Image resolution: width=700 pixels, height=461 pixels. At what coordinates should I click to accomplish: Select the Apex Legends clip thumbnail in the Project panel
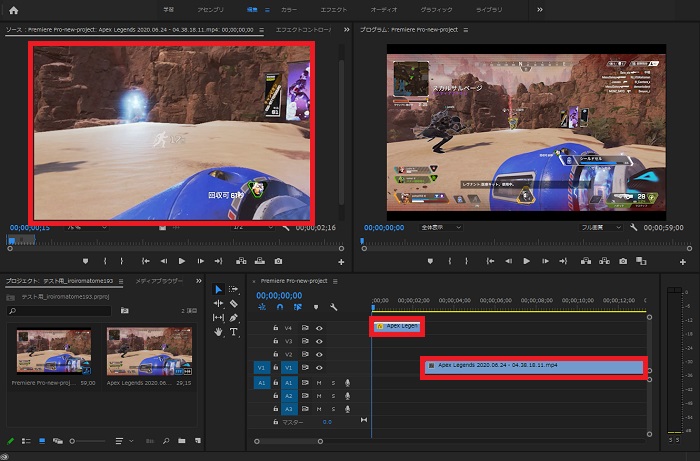pos(150,351)
